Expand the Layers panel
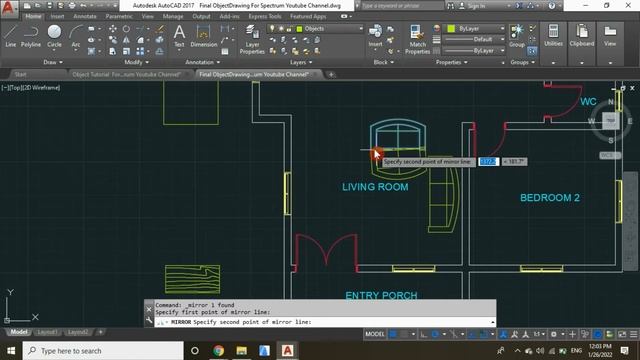 [x=301, y=62]
